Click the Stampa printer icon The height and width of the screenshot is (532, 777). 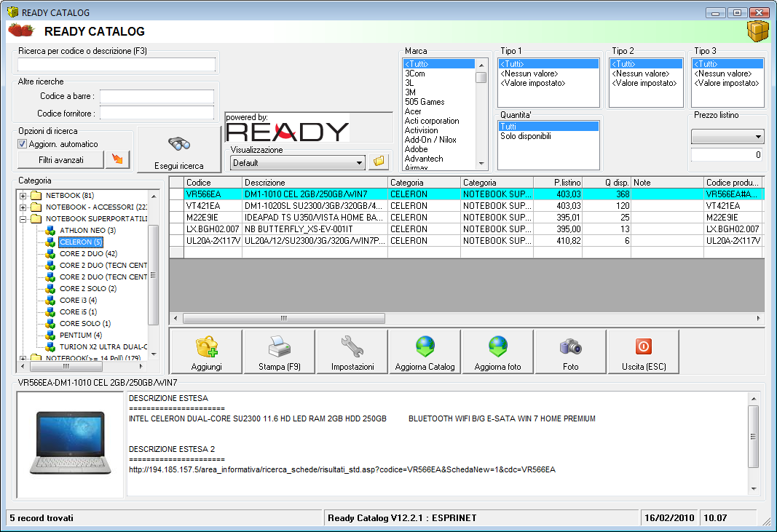point(279,346)
